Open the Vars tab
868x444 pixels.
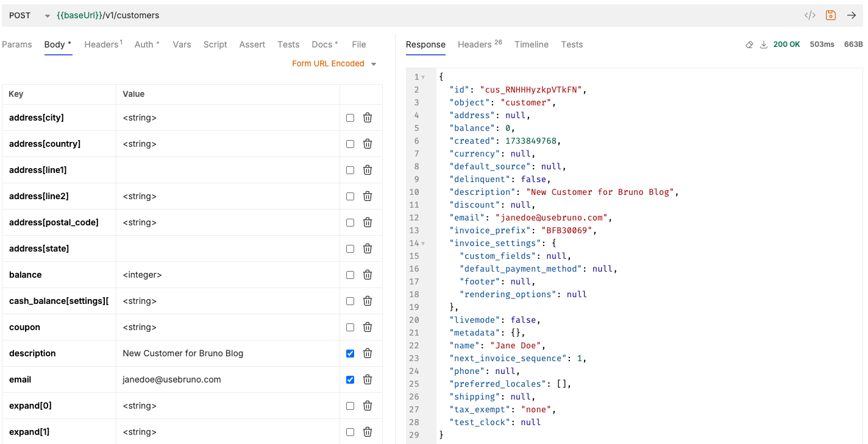tap(182, 44)
